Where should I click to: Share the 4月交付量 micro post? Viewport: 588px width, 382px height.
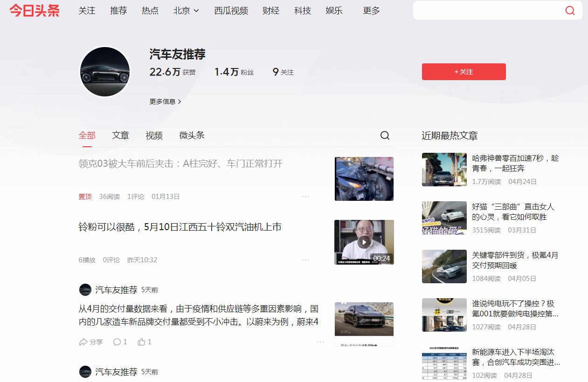[x=91, y=342]
